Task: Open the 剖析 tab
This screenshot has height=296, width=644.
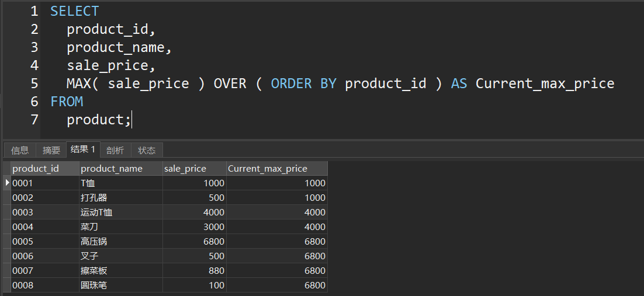Action: pyautogui.click(x=115, y=150)
